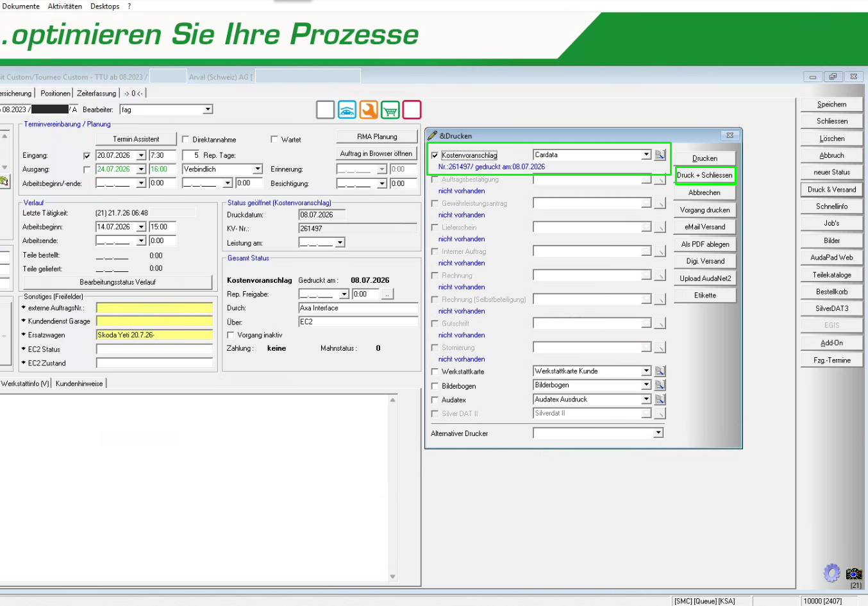Screen dimensions: 868x606
Task: Open the Bearbeiter dropdown
Action: pos(208,110)
